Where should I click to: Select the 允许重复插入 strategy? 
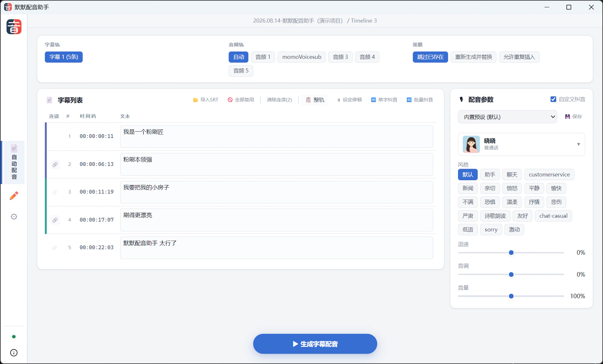pos(519,57)
